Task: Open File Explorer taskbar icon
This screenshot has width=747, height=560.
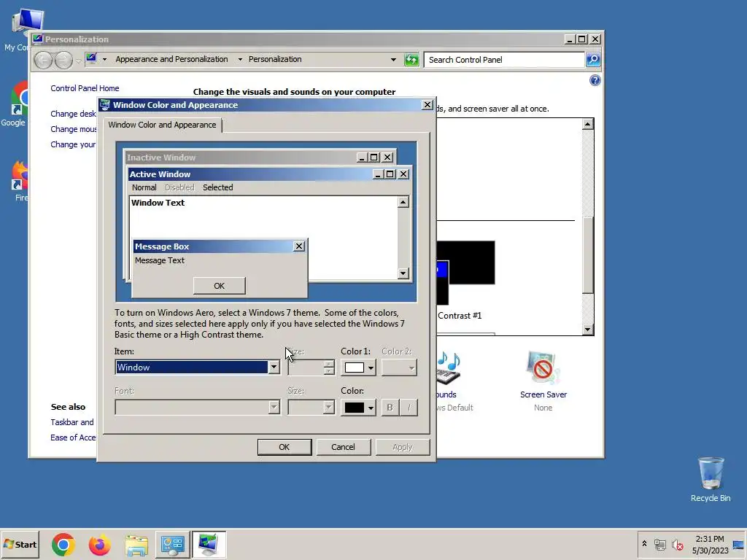Action: pos(136,545)
